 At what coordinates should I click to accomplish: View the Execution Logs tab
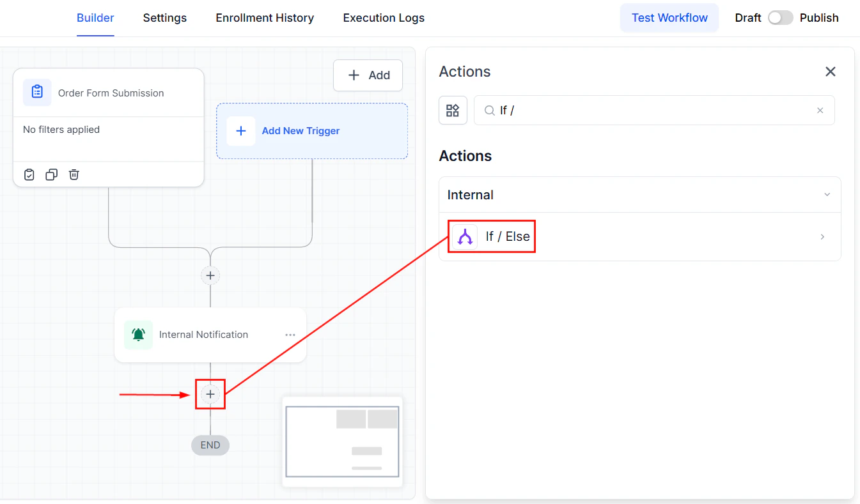point(384,18)
